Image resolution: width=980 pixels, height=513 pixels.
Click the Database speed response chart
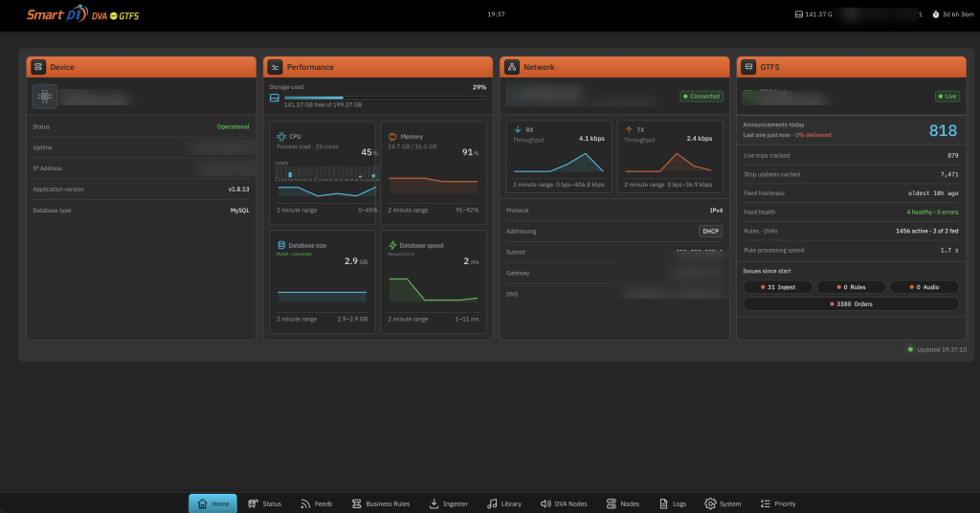point(434,291)
